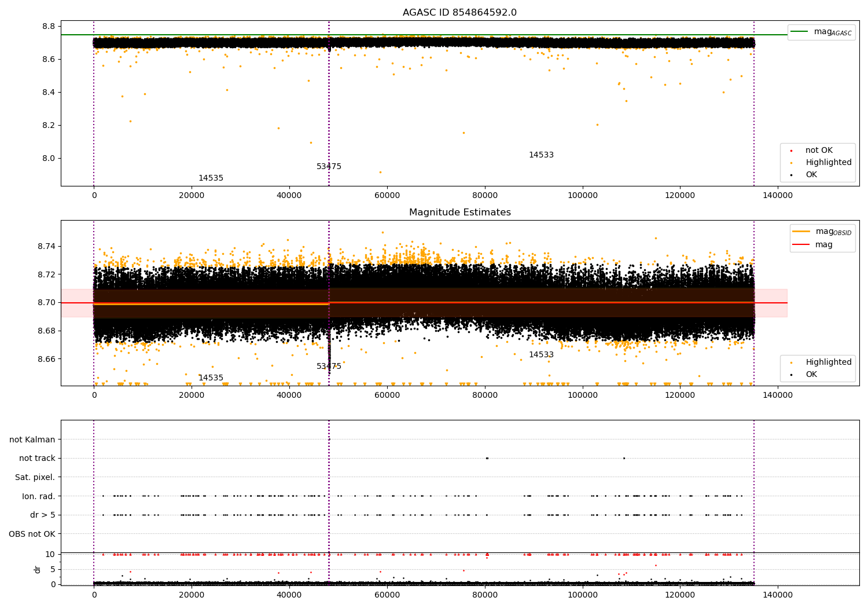Click obsid label 53475 in the top plot
Image resolution: width=868 pixels, height=608 pixels.
click(x=329, y=167)
